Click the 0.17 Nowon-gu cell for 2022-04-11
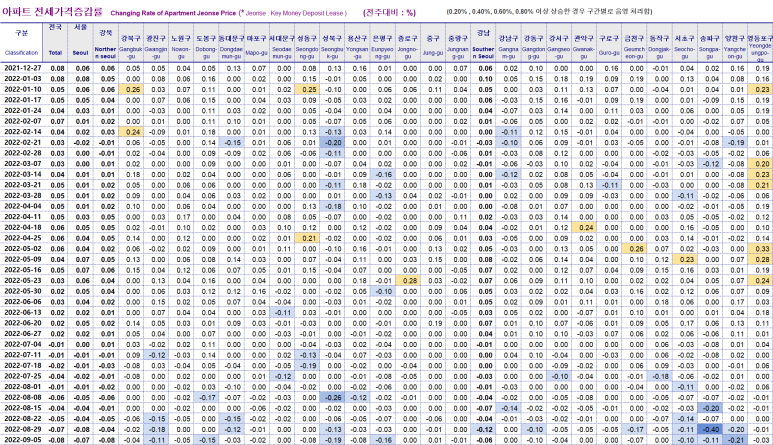 pos(181,217)
